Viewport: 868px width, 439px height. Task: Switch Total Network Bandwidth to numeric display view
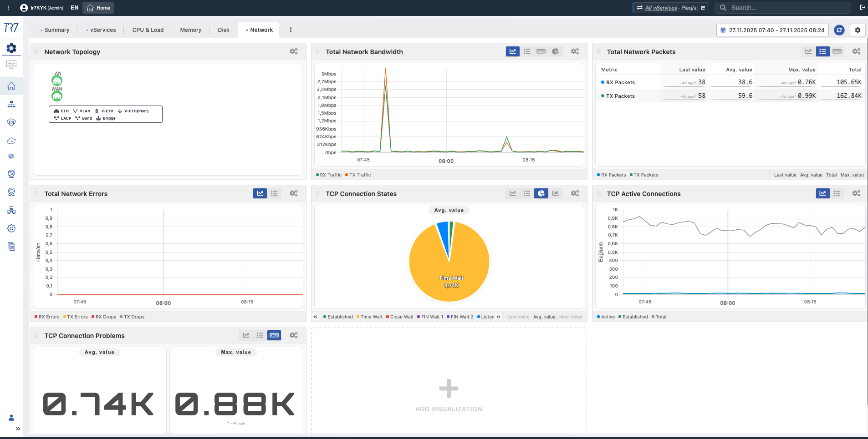(541, 51)
